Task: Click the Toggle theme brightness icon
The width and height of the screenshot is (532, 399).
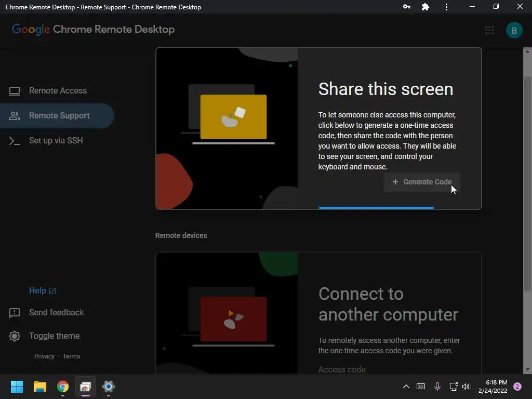Action: click(x=14, y=336)
